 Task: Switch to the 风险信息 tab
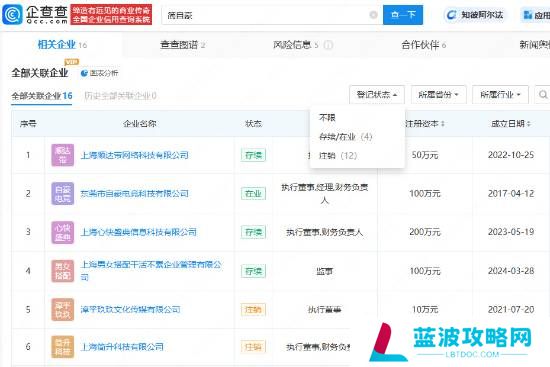(x=296, y=45)
